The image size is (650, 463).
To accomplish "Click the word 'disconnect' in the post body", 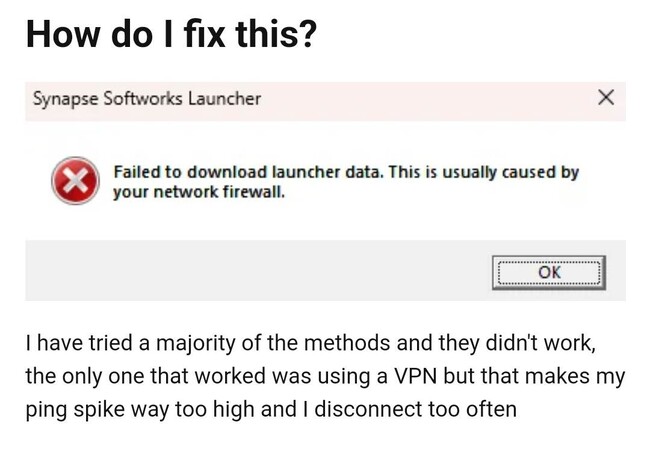I will [x=369, y=409].
